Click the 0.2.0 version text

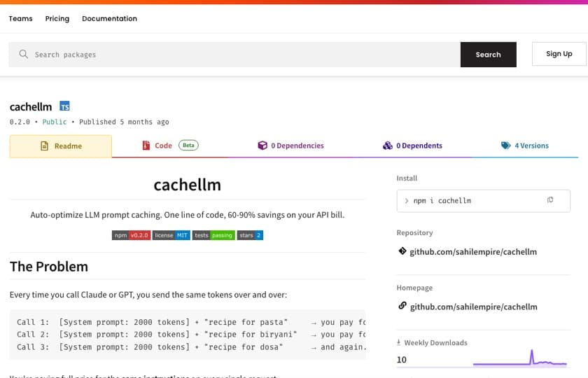point(20,122)
